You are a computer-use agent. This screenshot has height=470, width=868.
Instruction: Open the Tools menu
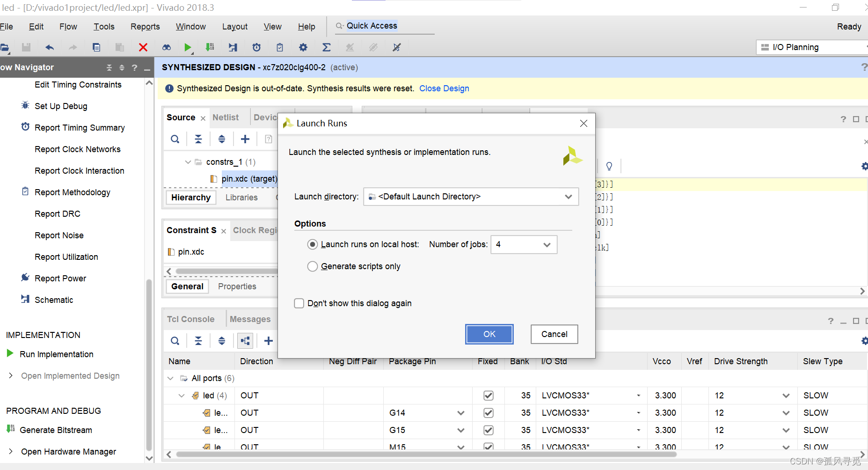tap(104, 27)
